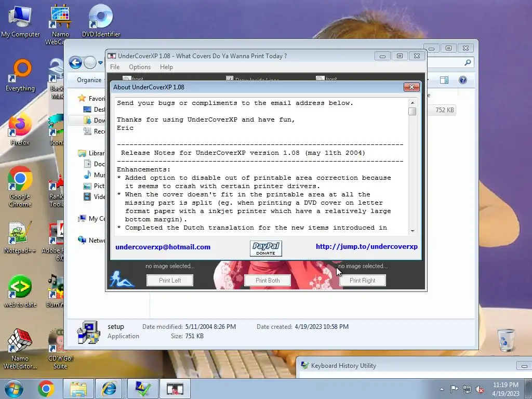This screenshot has height=399, width=532.
Task: Open the jump.to/undercoverxp website link
Action: click(x=367, y=247)
